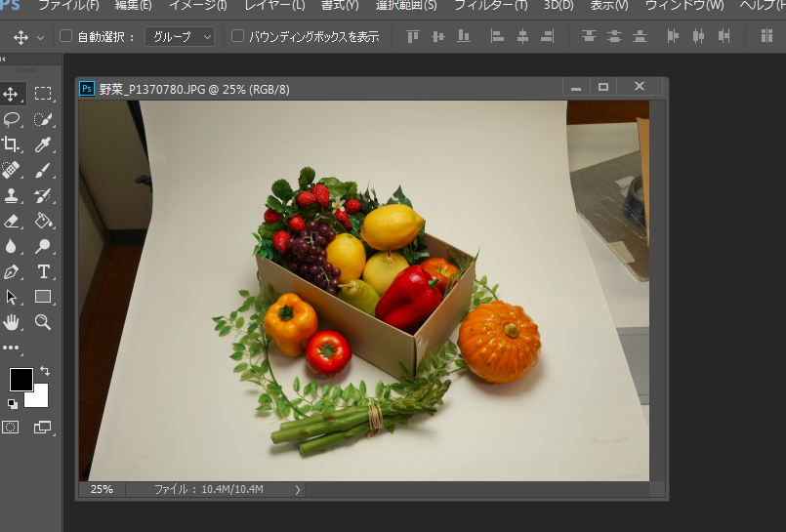This screenshot has height=532, width=786.
Task: Select the Quick Selection tool
Action: 43,119
